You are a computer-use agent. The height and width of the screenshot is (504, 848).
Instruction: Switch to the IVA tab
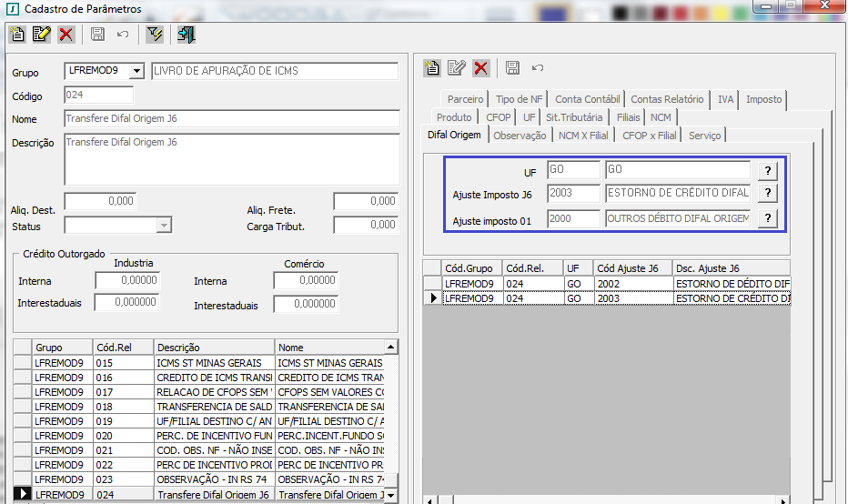[x=725, y=99]
